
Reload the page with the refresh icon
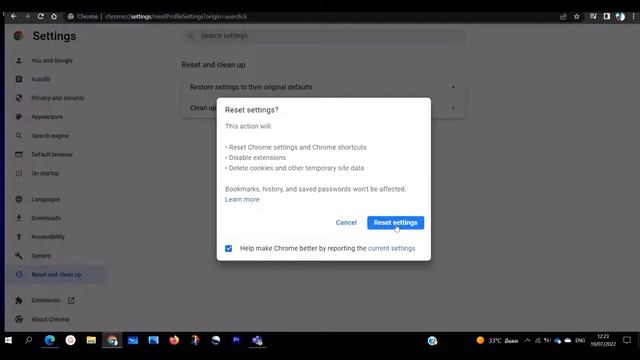[40, 16]
